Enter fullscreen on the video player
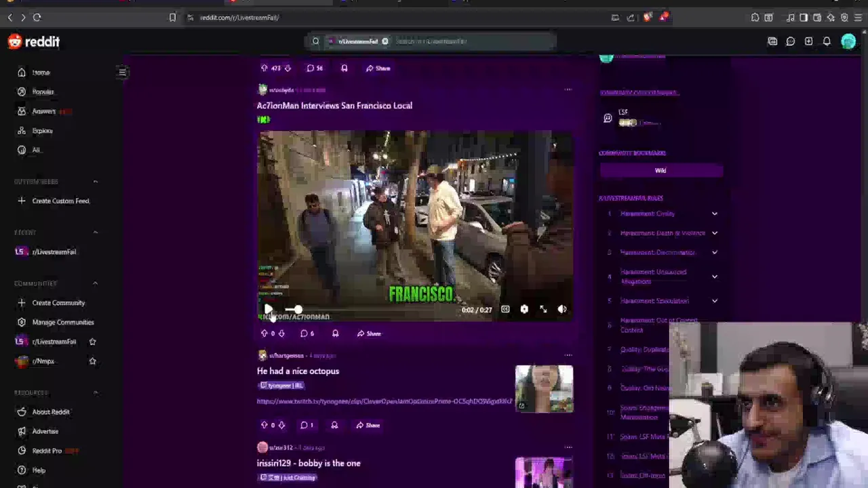The width and height of the screenshot is (868, 488). tap(543, 310)
